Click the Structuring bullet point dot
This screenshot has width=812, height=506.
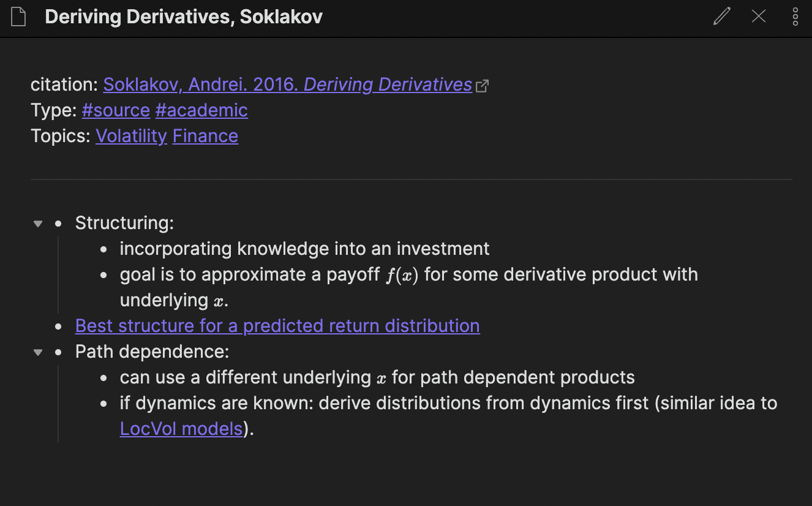point(58,224)
